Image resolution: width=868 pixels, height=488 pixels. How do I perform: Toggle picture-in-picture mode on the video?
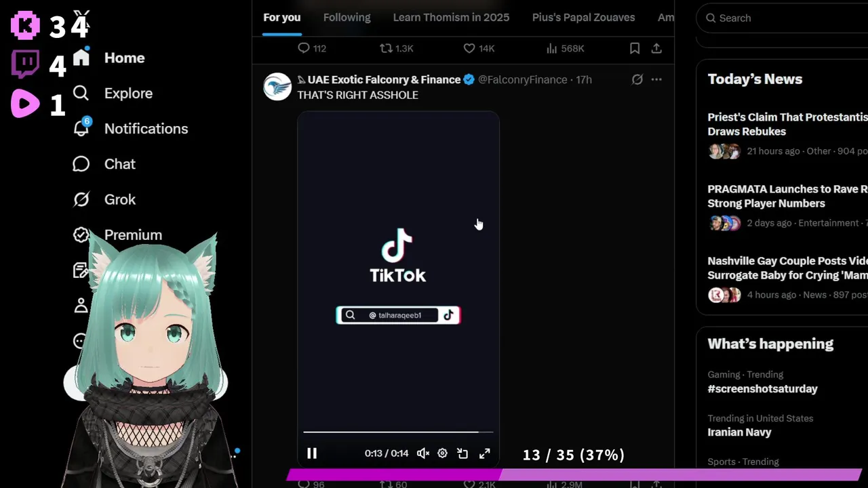pos(463,453)
